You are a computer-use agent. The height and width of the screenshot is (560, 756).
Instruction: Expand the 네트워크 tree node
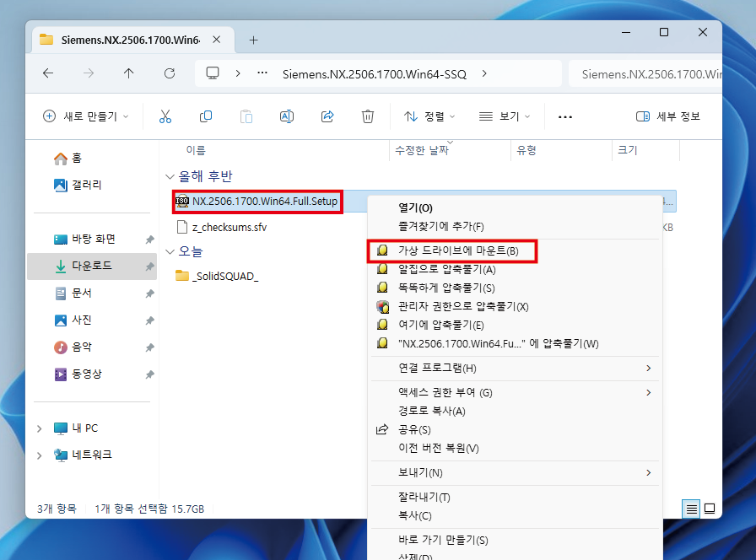click(x=40, y=455)
